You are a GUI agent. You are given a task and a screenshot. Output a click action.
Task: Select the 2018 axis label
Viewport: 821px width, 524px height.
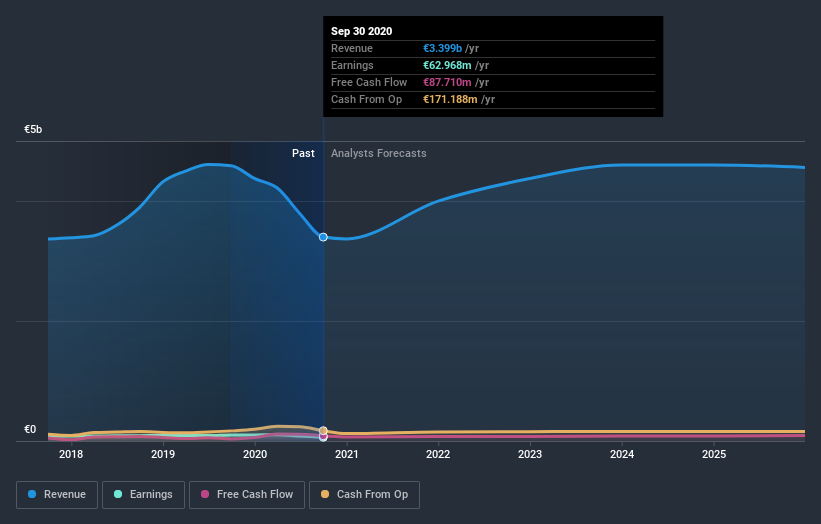coord(71,454)
